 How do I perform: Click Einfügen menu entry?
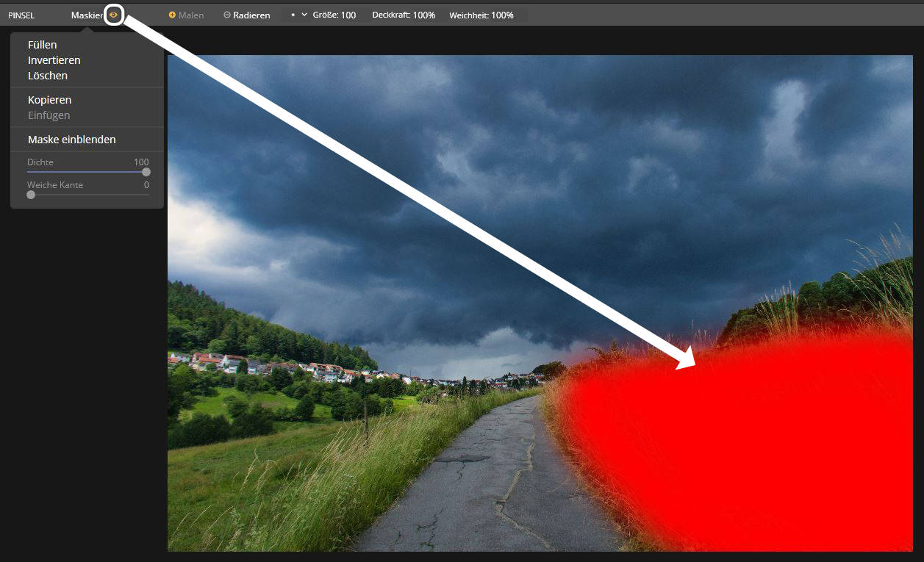click(49, 115)
